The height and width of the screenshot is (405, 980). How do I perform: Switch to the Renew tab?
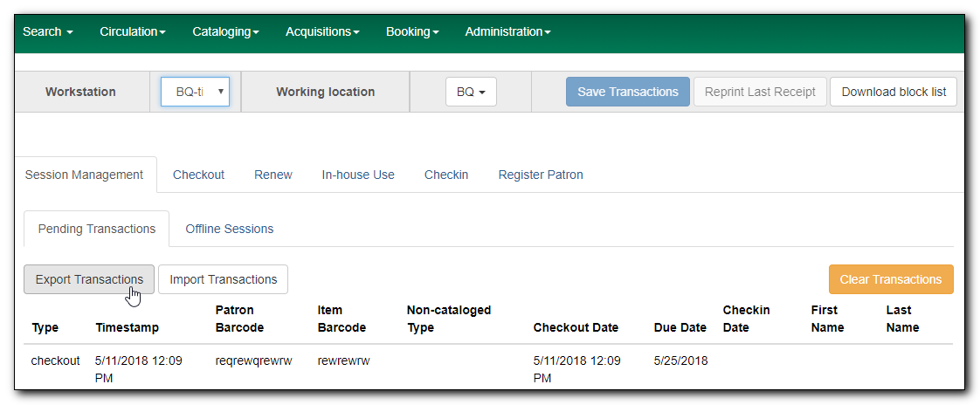pyautogui.click(x=273, y=175)
